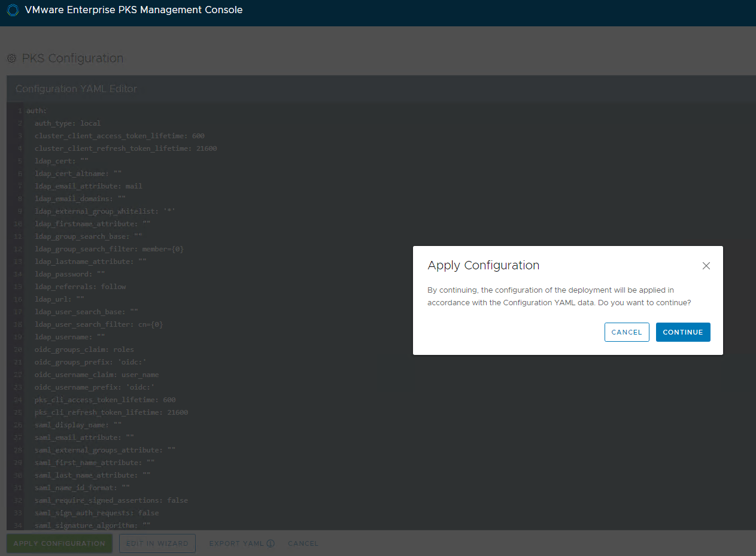Click the 'ldap_cert_altname' line

tap(78, 174)
